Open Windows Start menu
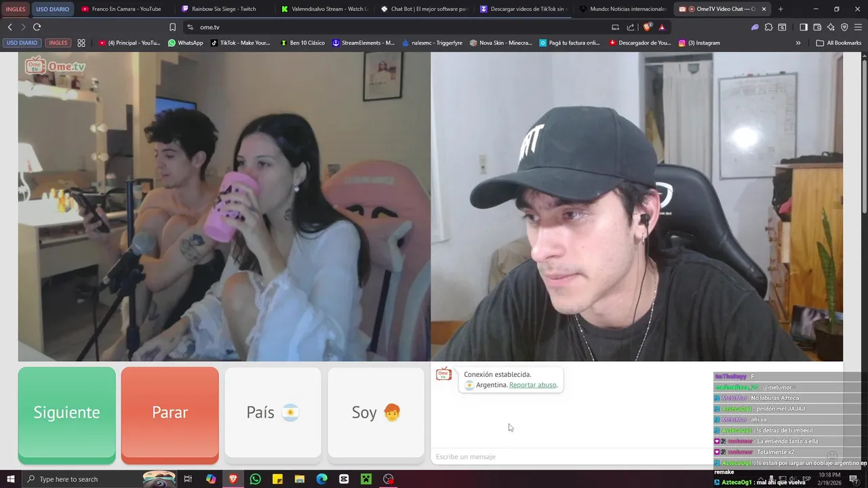 tap(10, 479)
